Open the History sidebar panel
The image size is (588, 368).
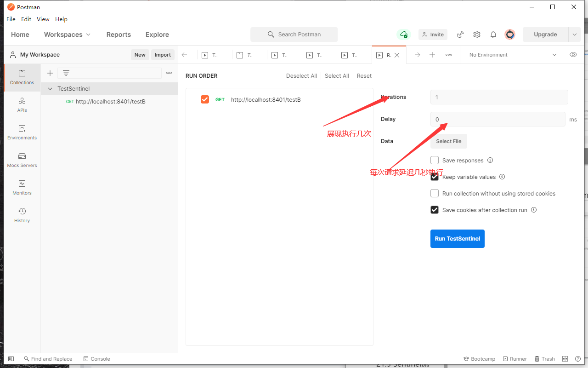click(x=22, y=215)
